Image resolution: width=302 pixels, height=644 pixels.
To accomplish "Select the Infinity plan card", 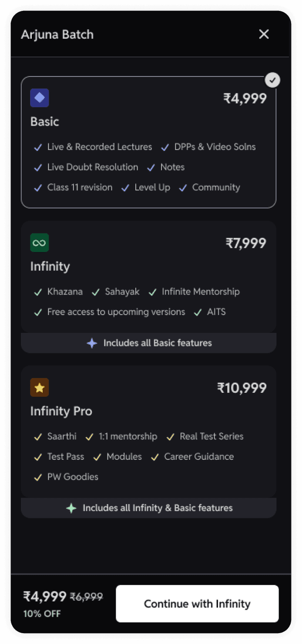I will pyautogui.click(x=149, y=277).
